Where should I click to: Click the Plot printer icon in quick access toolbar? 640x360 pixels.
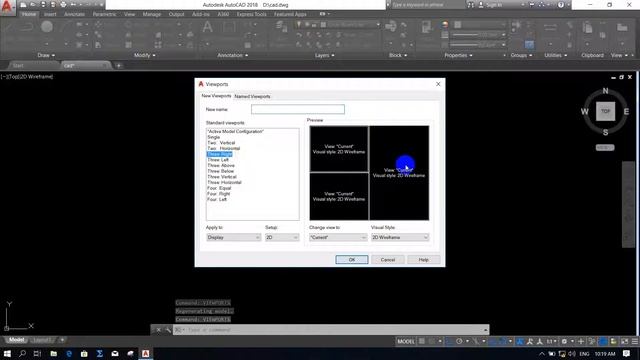[x=63, y=4]
